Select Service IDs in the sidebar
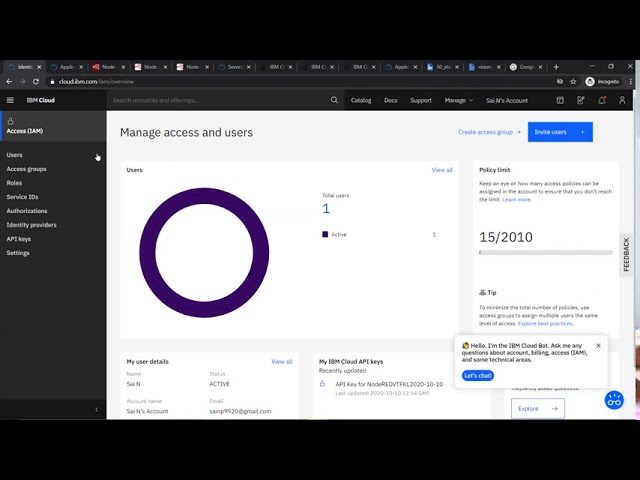 22,197
